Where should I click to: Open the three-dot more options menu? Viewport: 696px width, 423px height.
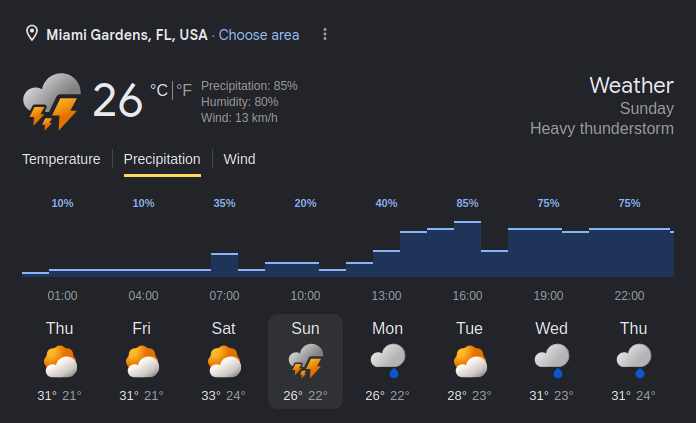pyautogui.click(x=324, y=35)
